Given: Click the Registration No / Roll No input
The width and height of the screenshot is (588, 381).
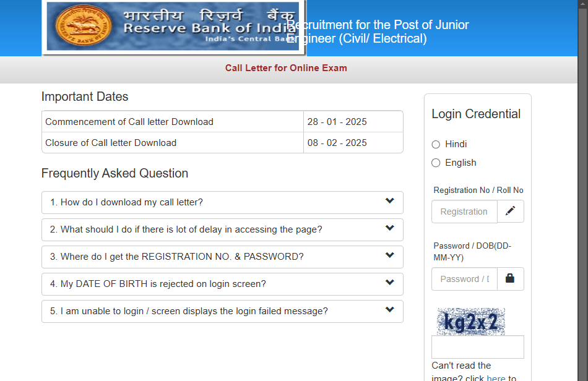Looking at the screenshot, I should click(464, 212).
